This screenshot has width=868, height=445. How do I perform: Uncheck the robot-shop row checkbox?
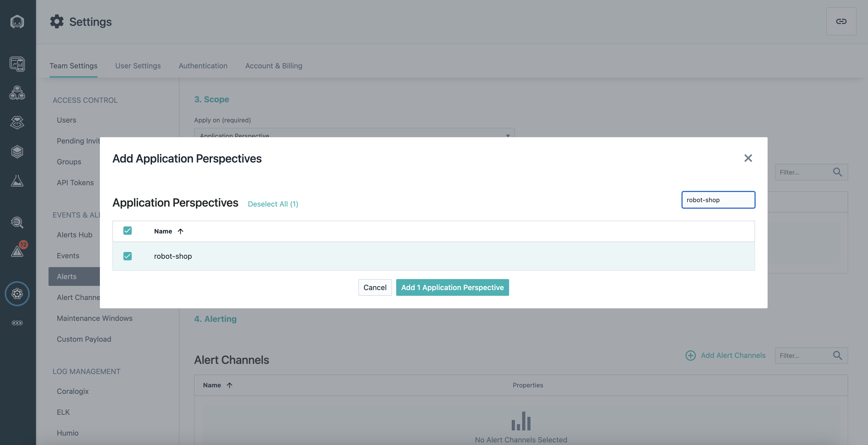127,256
